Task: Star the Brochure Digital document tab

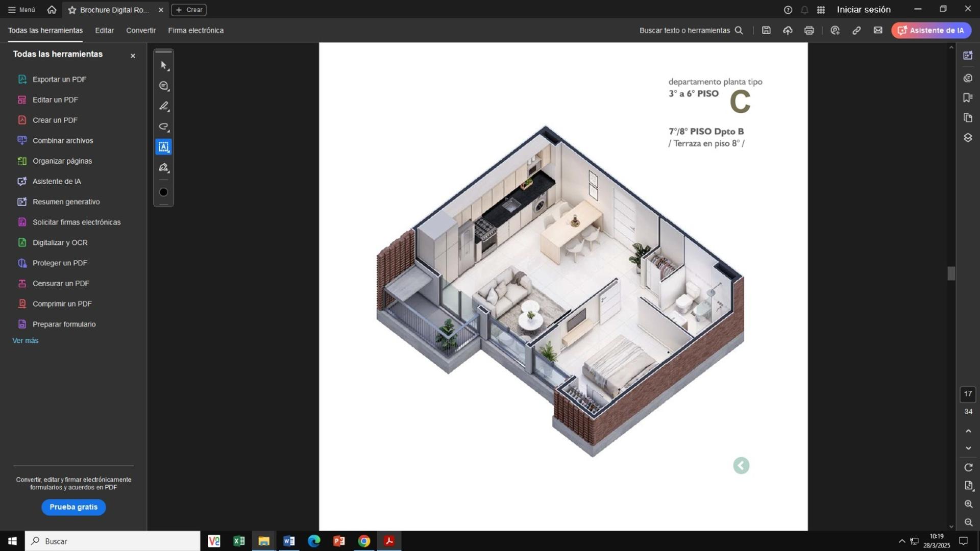Action: tap(72, 10)
